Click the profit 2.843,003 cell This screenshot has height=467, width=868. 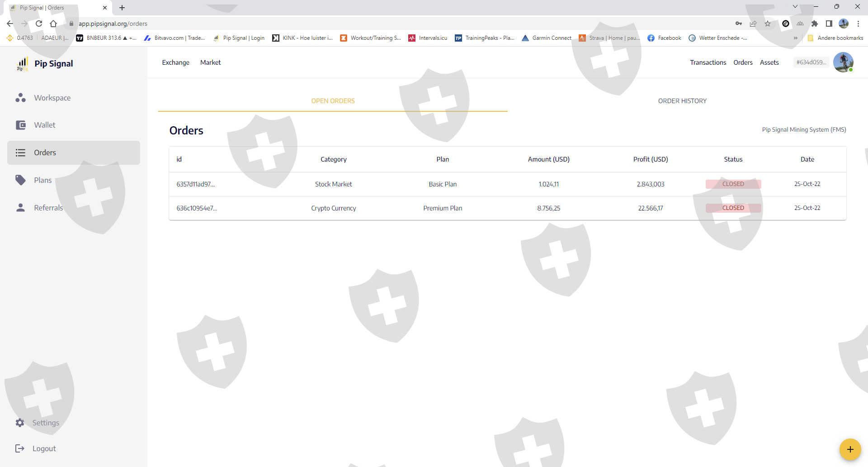point(651,184)
